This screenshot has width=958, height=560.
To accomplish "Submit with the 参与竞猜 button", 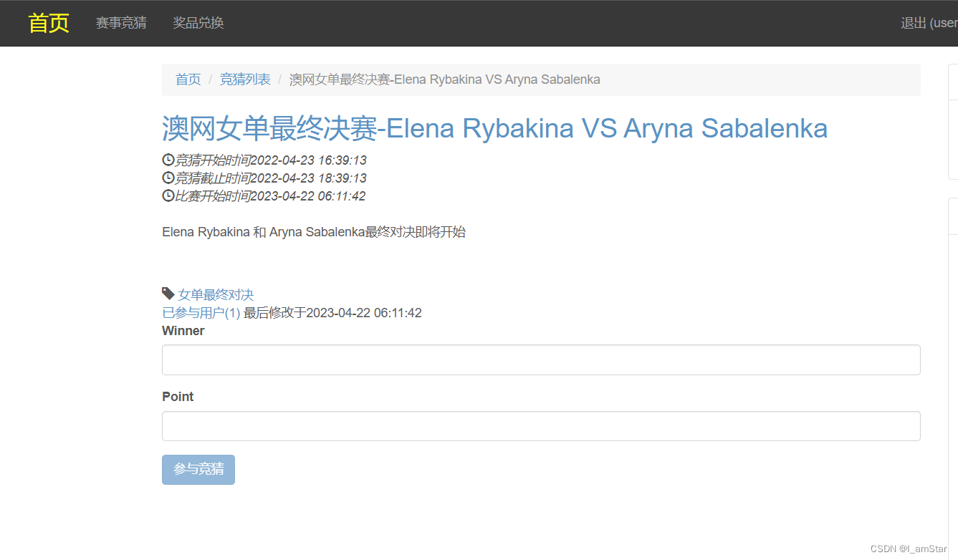I will (198, 470).
